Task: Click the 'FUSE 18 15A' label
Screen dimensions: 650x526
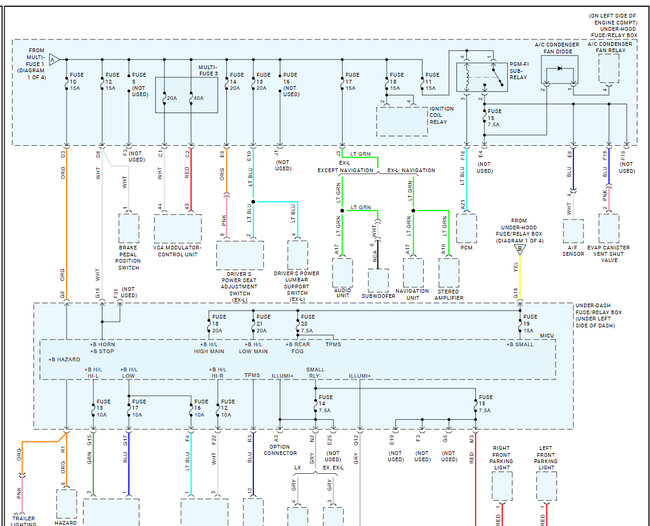Action: (397, 82)
